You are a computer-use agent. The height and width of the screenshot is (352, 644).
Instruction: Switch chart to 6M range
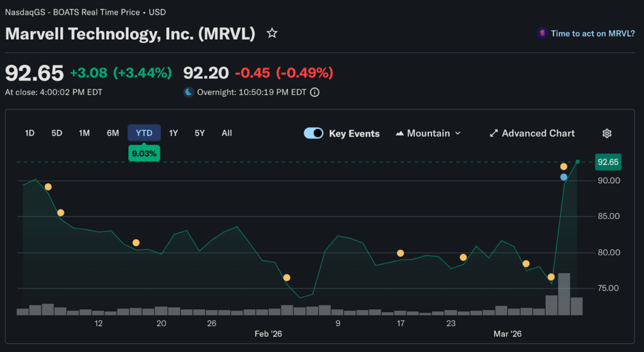click(113, 133)
